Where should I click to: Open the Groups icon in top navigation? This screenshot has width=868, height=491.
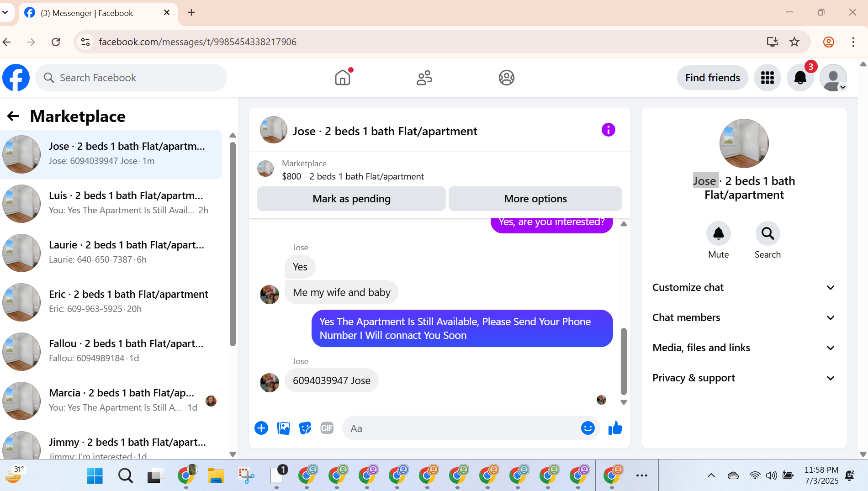pos(506,78)
